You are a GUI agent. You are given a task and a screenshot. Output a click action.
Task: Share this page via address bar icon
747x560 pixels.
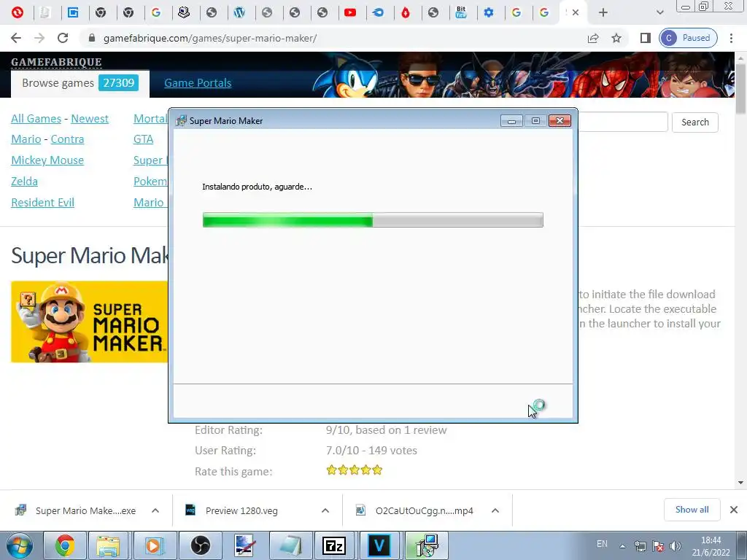tap(593, 38)
